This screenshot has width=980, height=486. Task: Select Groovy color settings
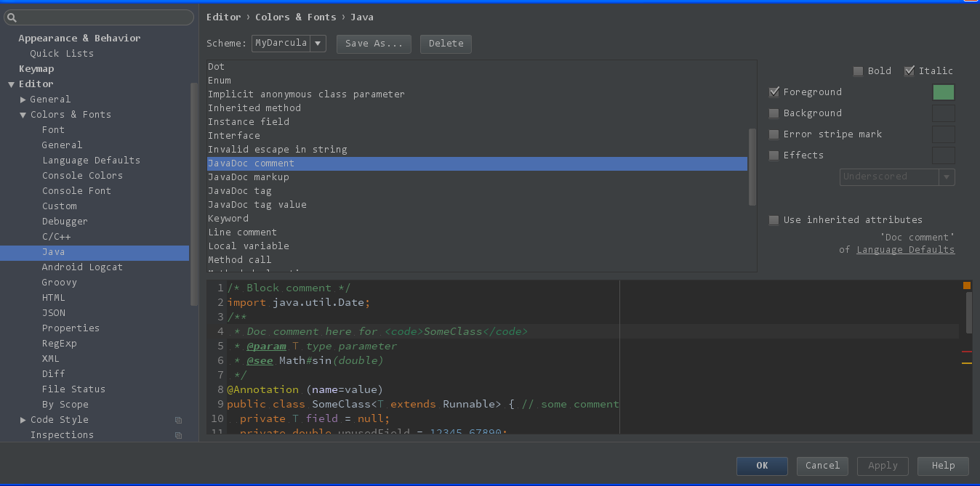tap(59, 283)
